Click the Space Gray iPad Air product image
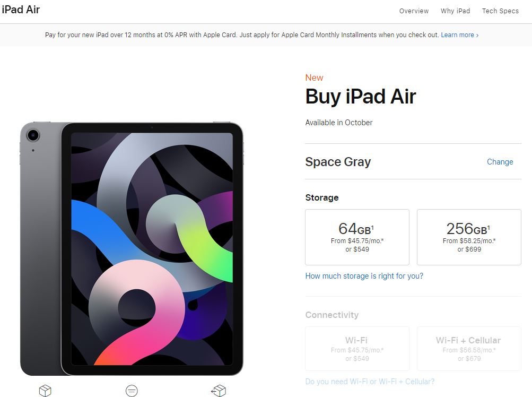The width and height of the screenshot is (532, 397). point(132,248)
